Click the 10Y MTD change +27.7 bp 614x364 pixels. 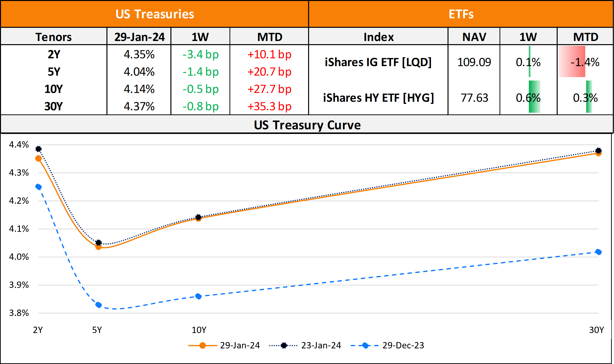269,89
